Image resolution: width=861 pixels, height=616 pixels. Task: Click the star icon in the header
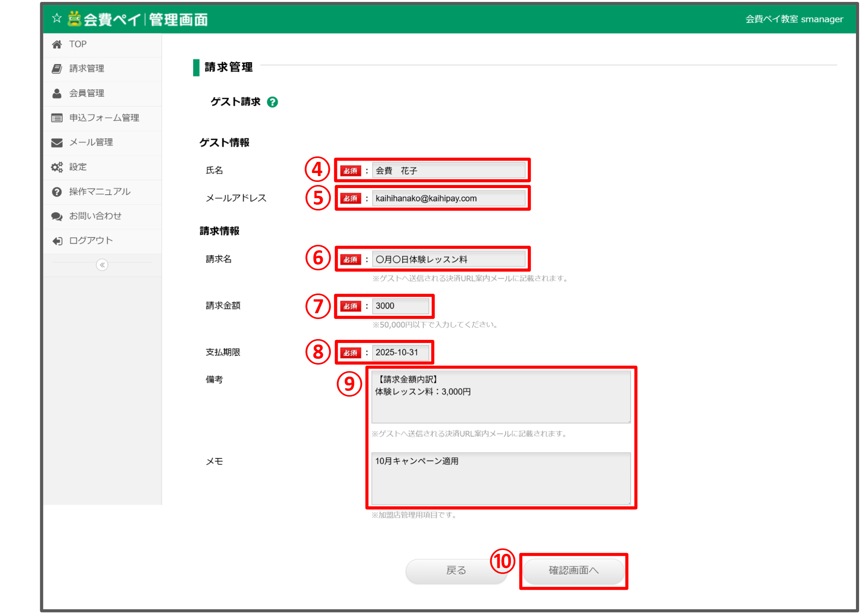tap(56, 18)
